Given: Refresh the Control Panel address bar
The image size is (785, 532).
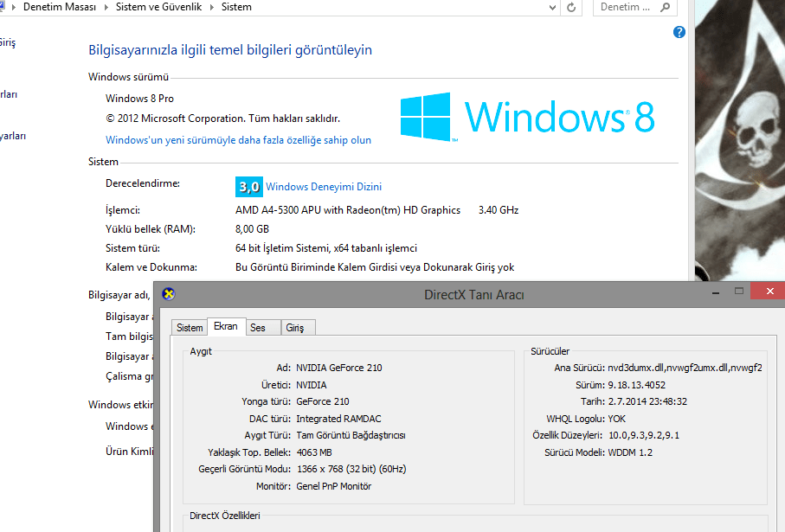Looking at the screenshot, I should click(571, 8).
